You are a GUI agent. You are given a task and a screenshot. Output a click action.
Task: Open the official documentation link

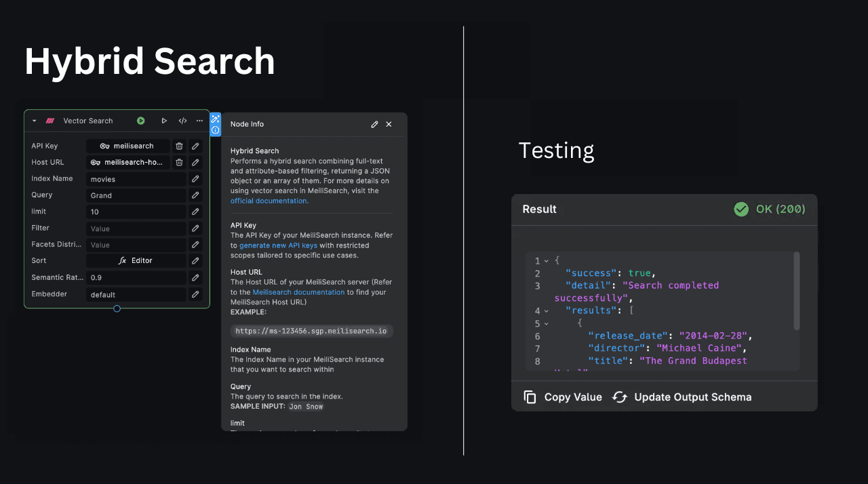pyautogui.click(x=268, y=201)
